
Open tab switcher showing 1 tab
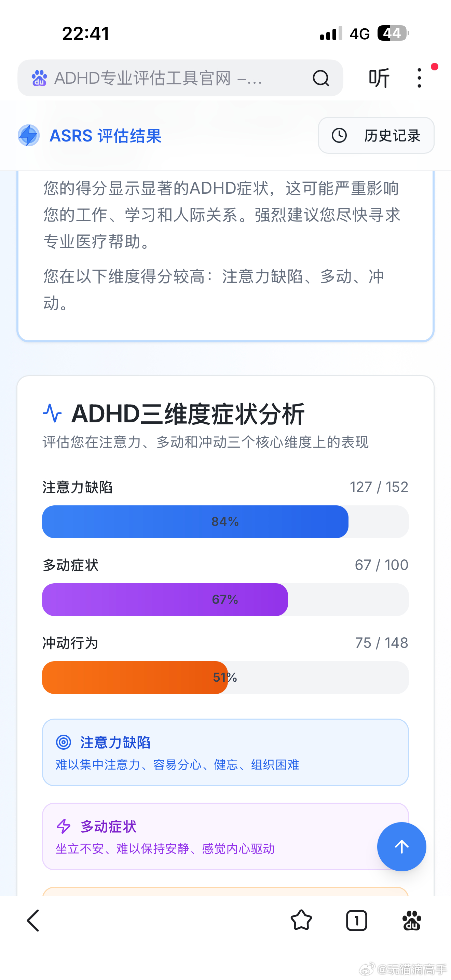pyautogui.click(x=356, y=921)
